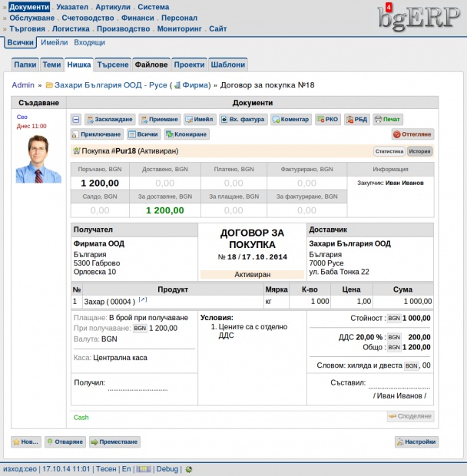Click the Отваряне button
467x476 pixels.
pyautogui.click(x=65, y=441)
